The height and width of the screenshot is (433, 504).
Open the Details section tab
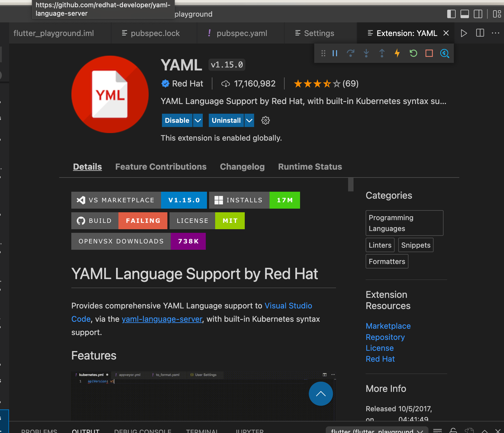point(87,167)
